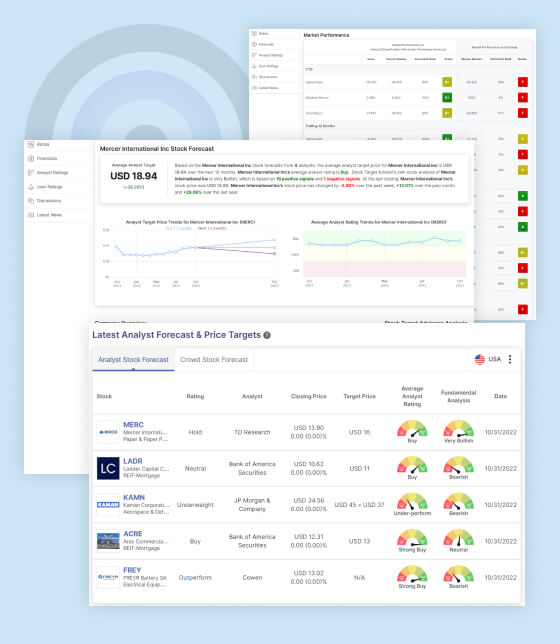
Task: Click KAMN Kaman company logo
Action: pos(108,504)
